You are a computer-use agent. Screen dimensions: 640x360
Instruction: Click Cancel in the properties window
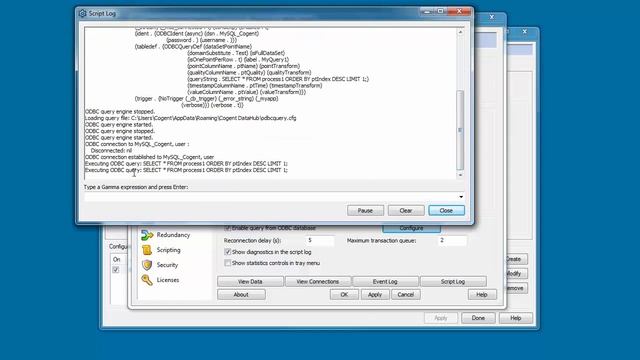(406, 295)
